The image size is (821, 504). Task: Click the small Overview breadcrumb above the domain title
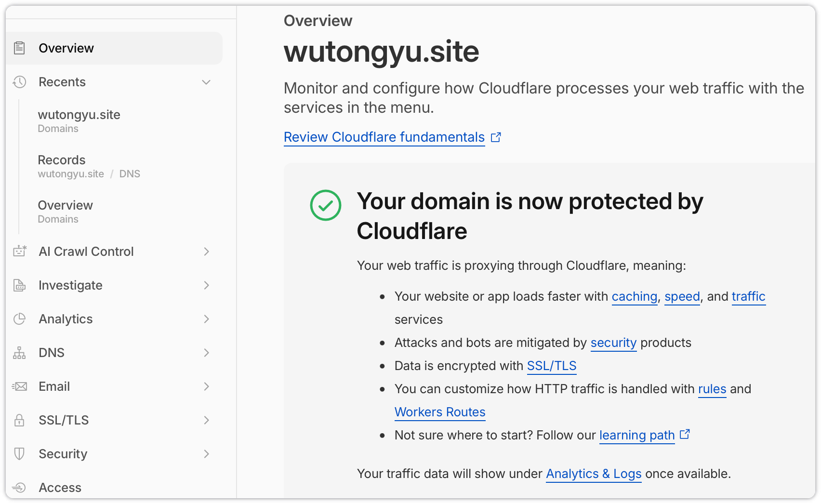[318, 21]
